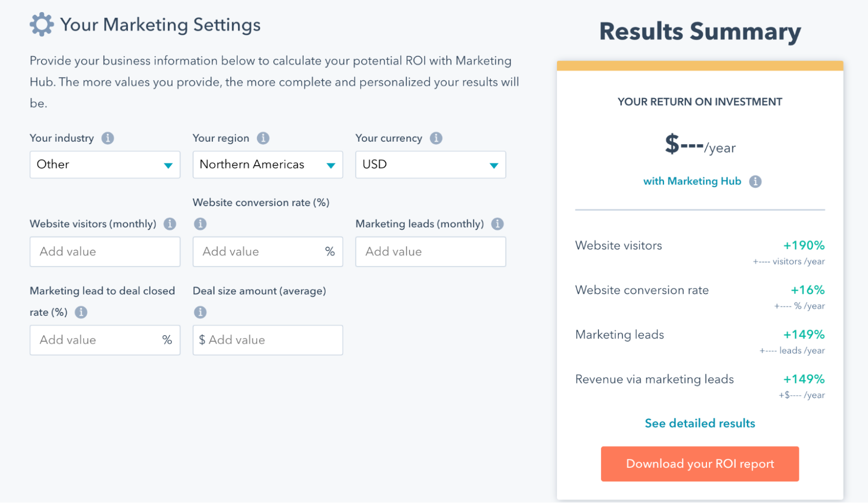
Task: Open the USD currency dropdown
Action: click(430, 165)
